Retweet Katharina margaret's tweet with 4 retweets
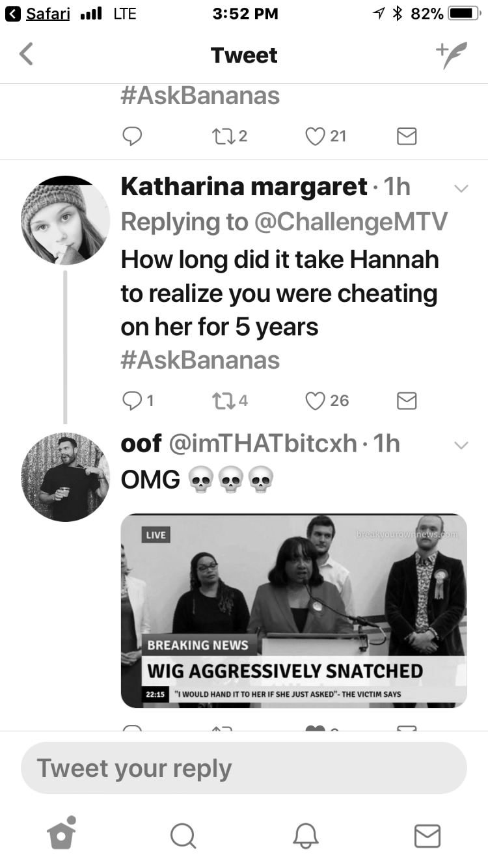 [x=230, y=401]
